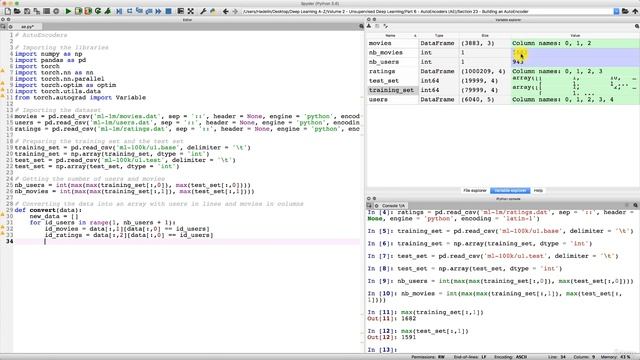
Task: Run the current cell
Action: (x=78, y=11)
